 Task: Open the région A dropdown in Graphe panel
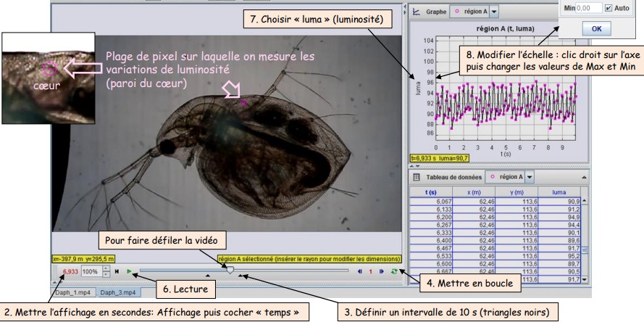coord(495,12)
